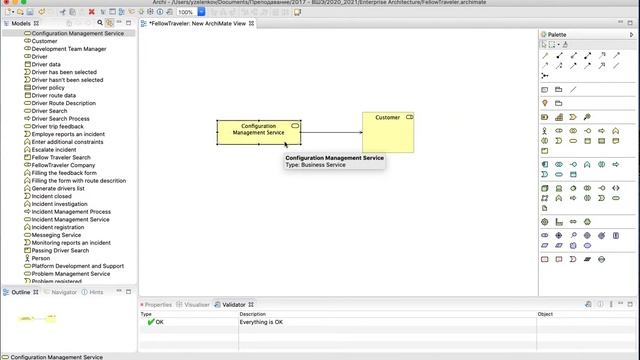Viewport: 640px width, 360px height.
Task: Select the Business Process palette element
Action: tap(602, 131)
